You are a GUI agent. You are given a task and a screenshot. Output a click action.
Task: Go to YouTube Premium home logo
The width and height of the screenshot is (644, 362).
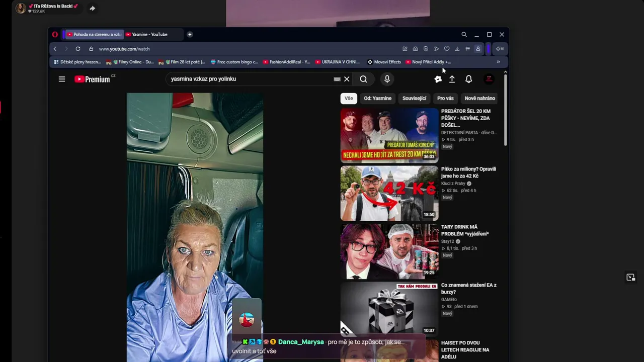pos(93,79)
